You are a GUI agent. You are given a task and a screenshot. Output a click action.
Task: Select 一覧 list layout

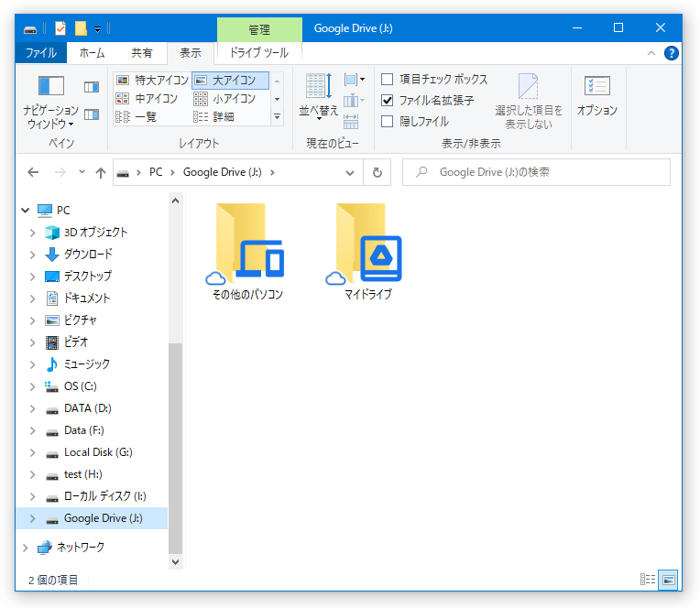click(137, 117)
